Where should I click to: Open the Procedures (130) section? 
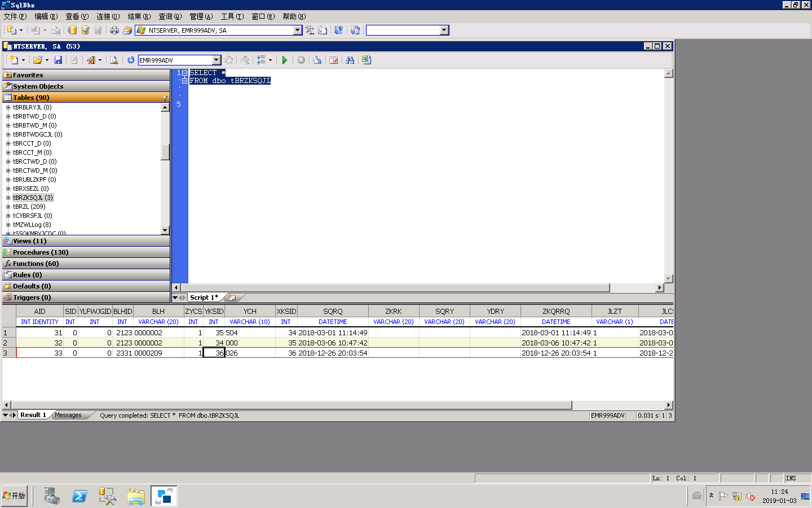click(x=86, y=252)
